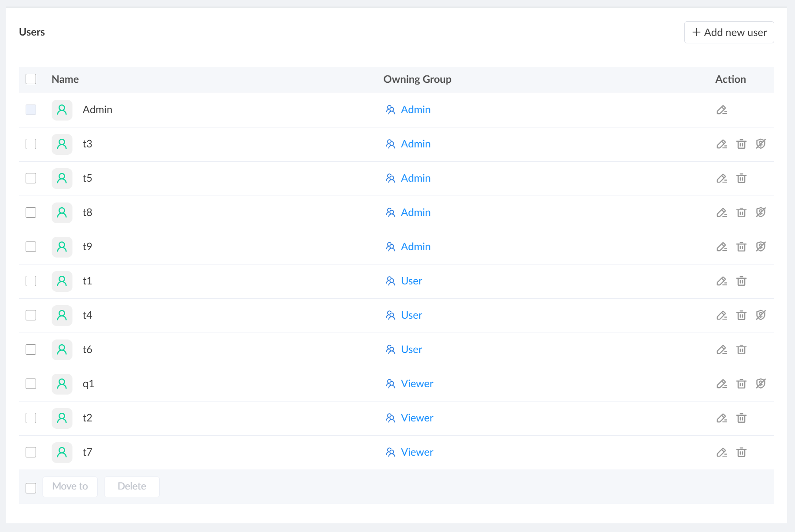Click the user name q1
This screenshot has width=795, height=532.
click(x=88, y=384)
